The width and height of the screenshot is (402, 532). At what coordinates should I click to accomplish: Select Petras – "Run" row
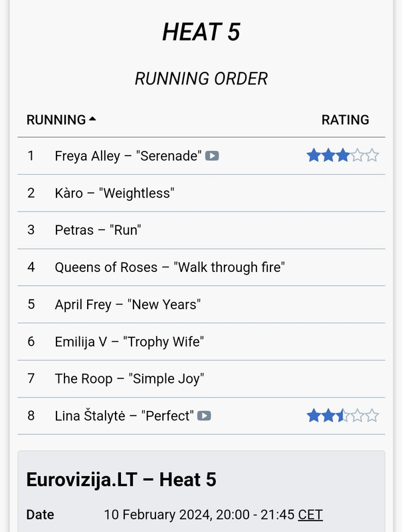pyautogui.click(x=98, y=231)
